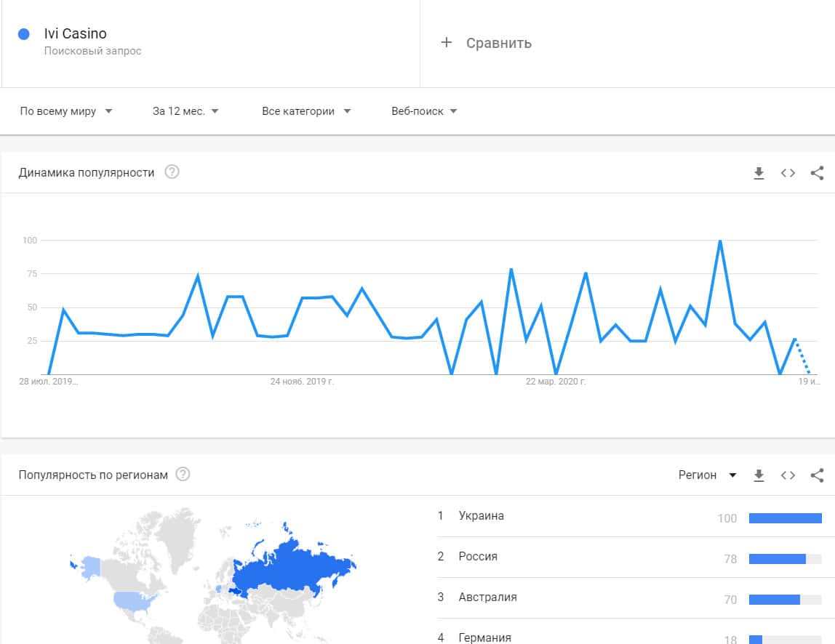The height and width of the screenshot is (644, 835).
Task: Share the popularity dynamics chart
Action: (x=817, y=173)
